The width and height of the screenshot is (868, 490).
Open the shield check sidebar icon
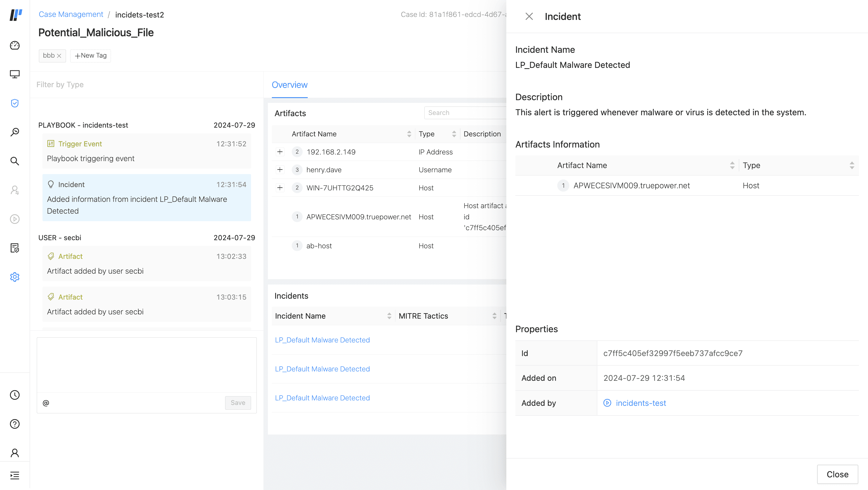14,103
